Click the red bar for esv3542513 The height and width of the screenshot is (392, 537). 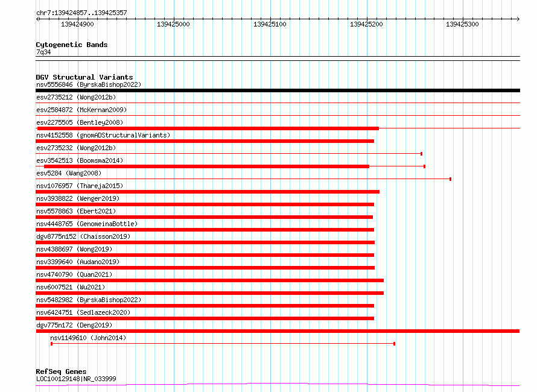pos(206,166)
